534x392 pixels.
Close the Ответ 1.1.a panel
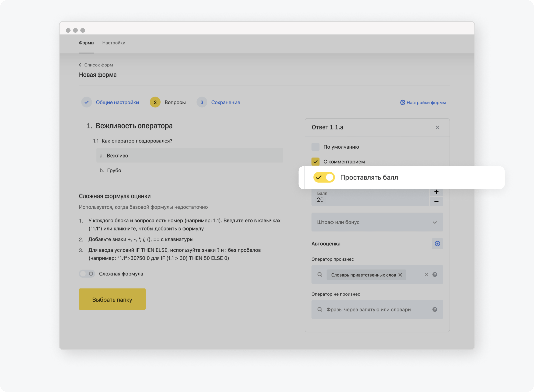tap(437, 127)
